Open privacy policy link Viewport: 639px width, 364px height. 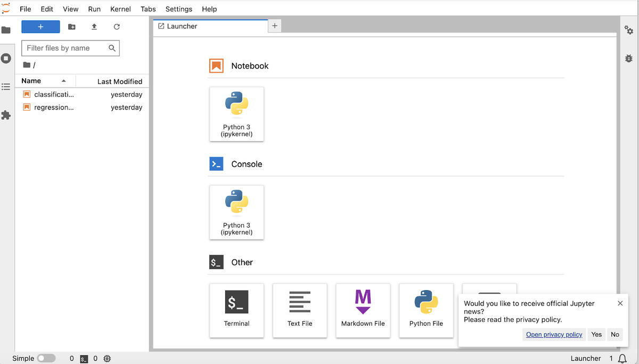(x=554, y=334)
